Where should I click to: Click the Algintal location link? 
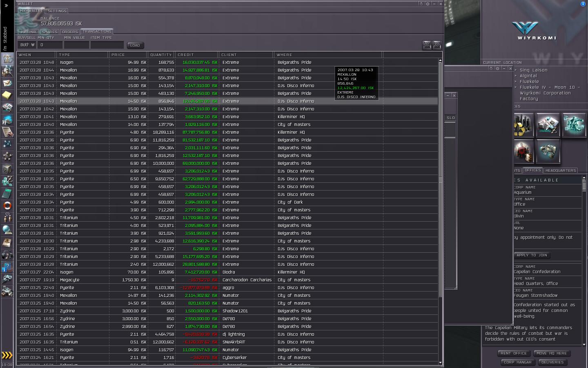coord(528,76)
